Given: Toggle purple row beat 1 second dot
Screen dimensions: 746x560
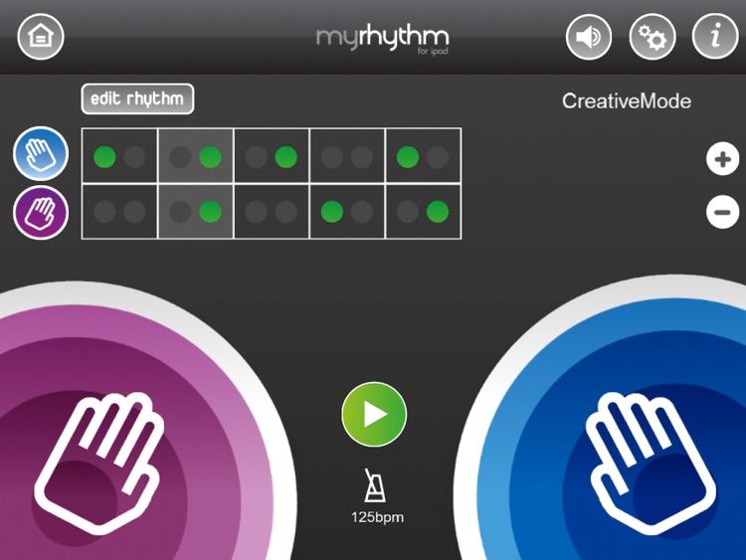Looking at the screenshot, I should (x=134, y=212).
